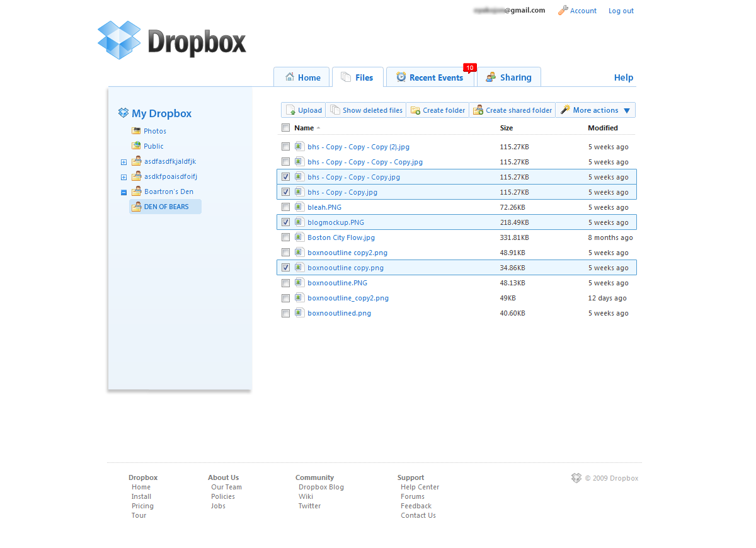Click the Dropbox logo in the header
Image resolution: width=756 pixels, height=548 pixels.
click(171, 40)
